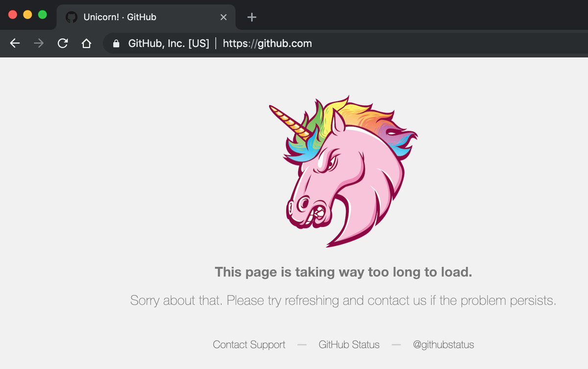Viewport: 588px width, 369px height.
Task: Minimize the window with the yellow button
Action: coord(27,15)
